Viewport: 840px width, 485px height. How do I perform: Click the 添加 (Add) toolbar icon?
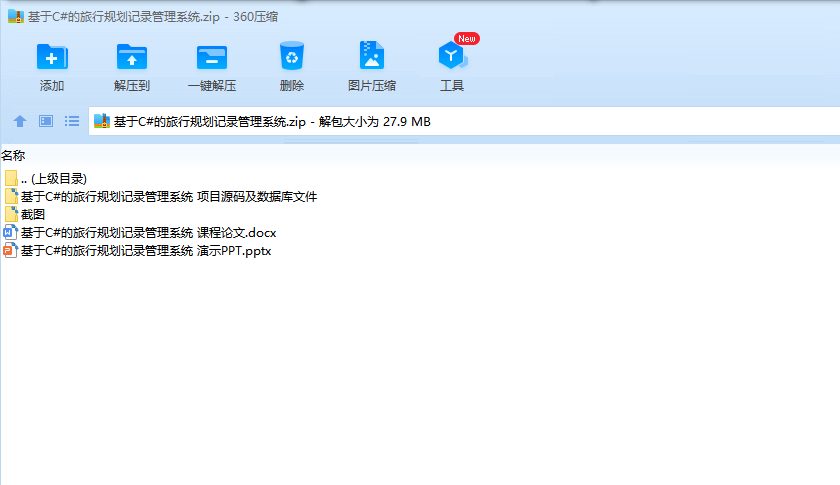click(x=52, y=57)
